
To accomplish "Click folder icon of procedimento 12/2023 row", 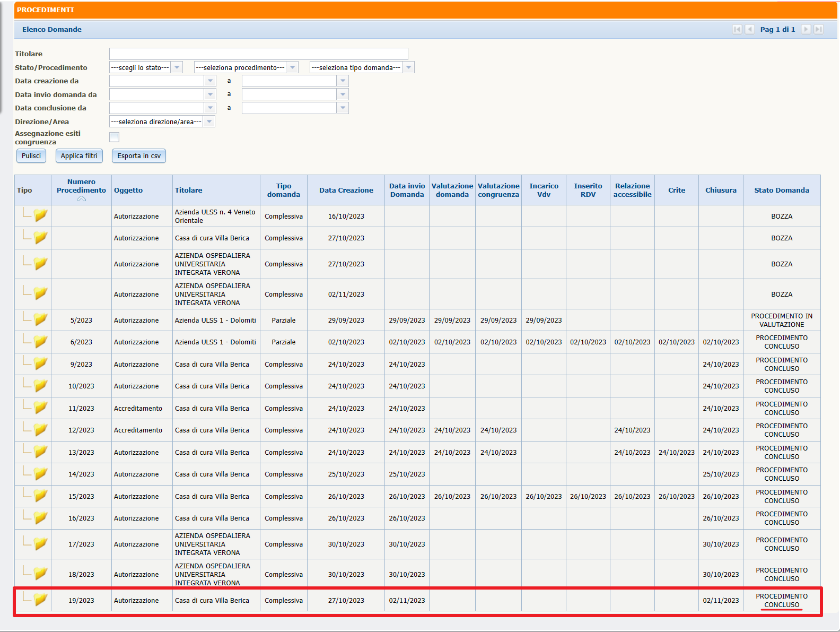I will tap(40, 429).
